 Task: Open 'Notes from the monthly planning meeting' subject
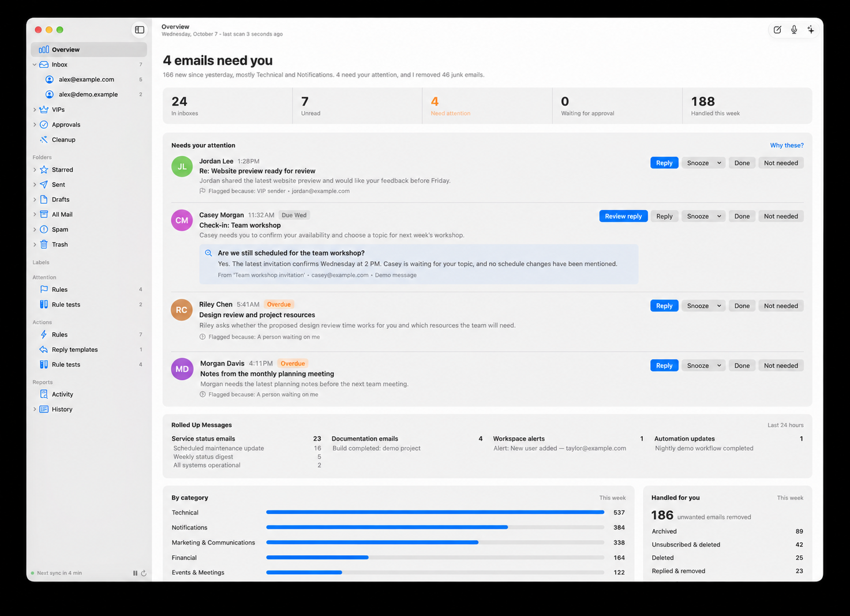pos(267,374)
